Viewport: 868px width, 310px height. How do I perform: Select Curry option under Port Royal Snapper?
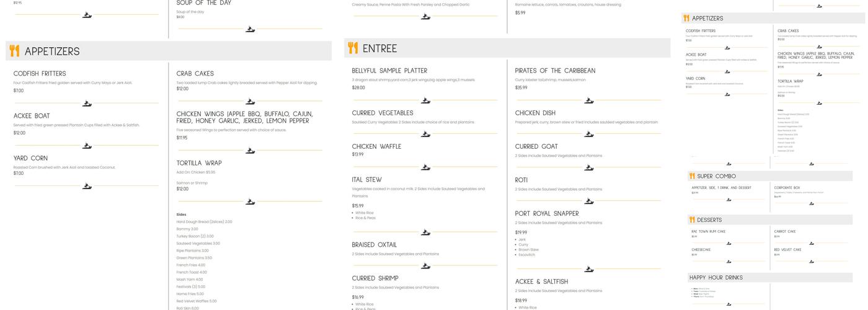click(523, 244)
